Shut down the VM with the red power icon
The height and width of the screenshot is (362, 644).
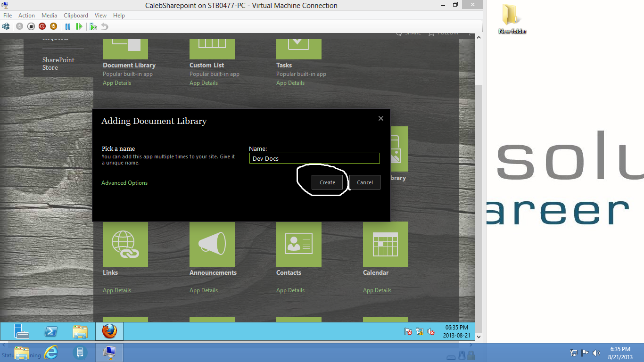42,26
